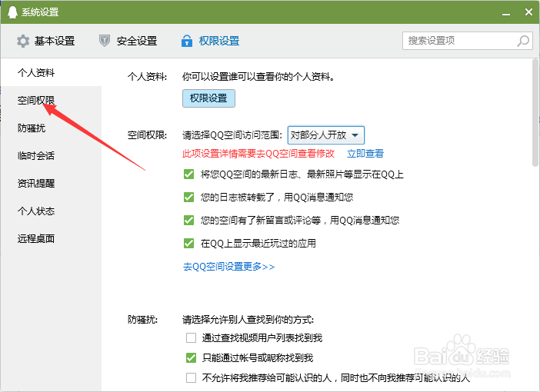Close the 系统设置 window
The height and width of the screenshot is (392, 540).
point(528,12)
